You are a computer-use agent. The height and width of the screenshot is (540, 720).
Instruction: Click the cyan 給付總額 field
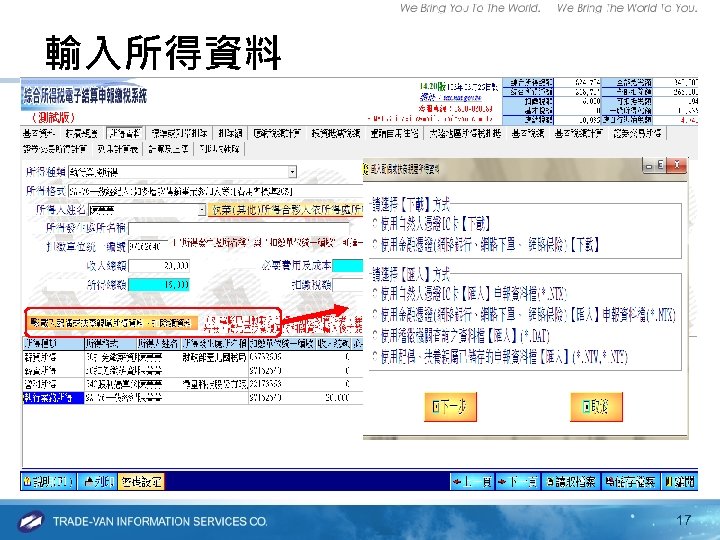159,285
